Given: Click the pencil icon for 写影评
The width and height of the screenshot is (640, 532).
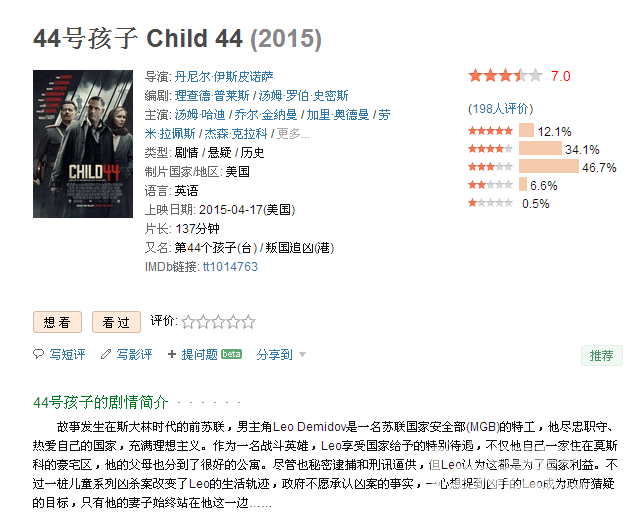Looking at the screenshot, I should point(106,354).
